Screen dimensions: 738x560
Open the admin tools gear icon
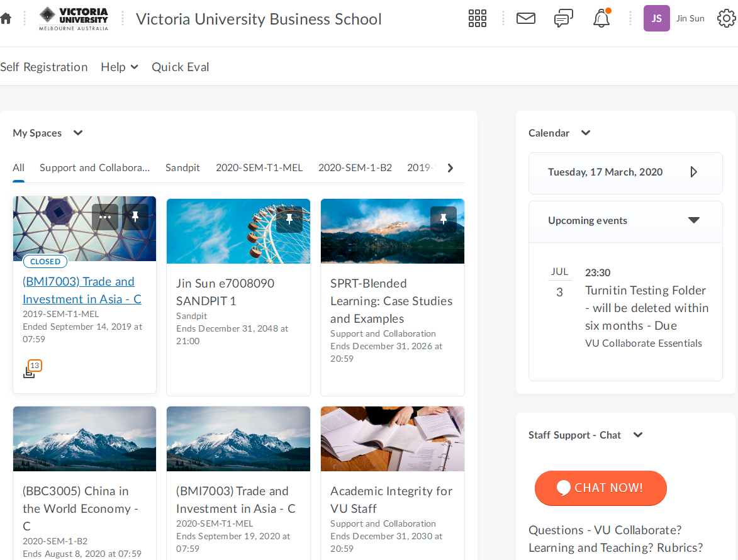tap(726, 19)
